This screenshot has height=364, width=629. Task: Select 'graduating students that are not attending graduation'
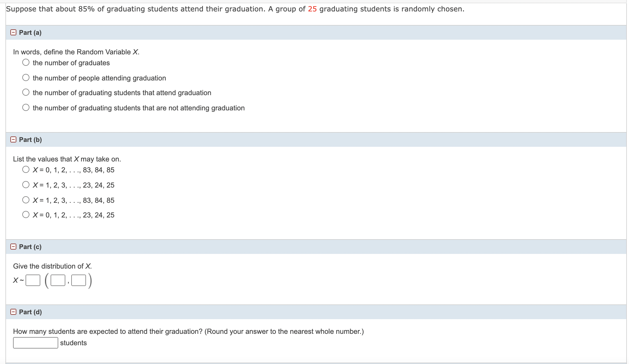click(26, 107)
